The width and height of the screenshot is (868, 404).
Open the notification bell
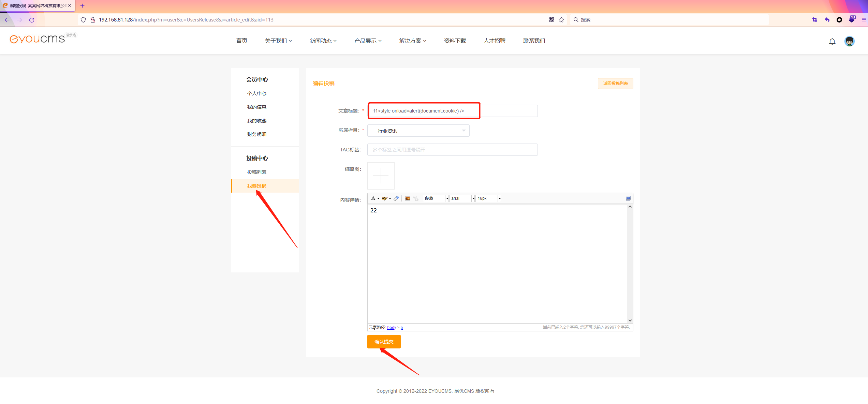click(832, 41)
